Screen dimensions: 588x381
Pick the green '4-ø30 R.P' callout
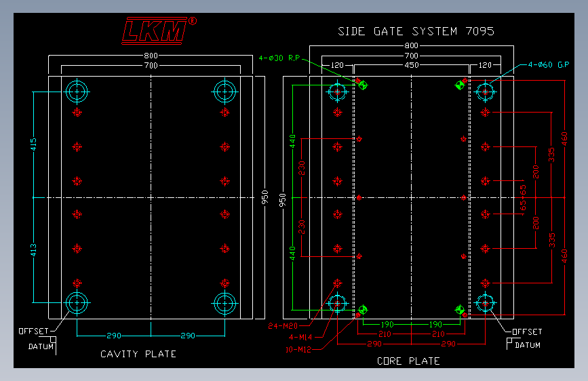click(x=279, y=58)
